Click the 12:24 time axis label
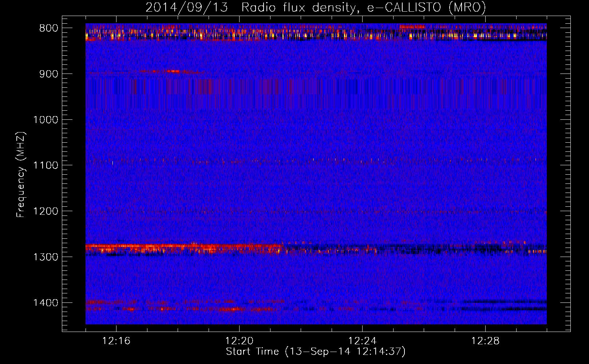This screenshot has width=589, height=364. point(362,341)
